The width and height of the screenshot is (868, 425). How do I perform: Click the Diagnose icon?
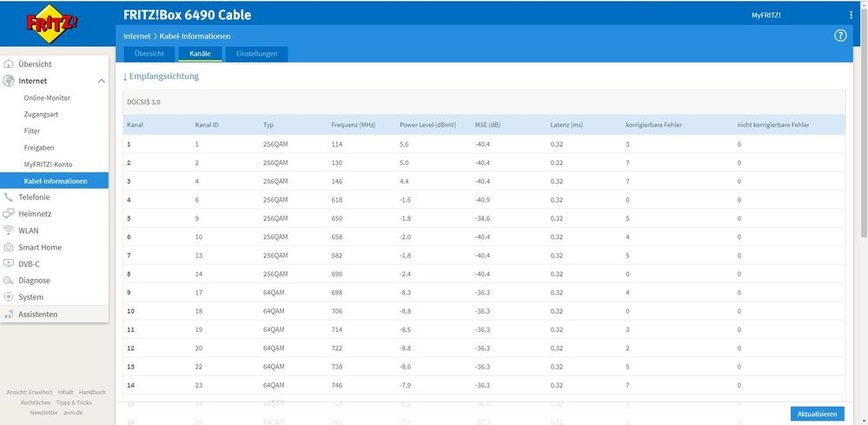tap(9, 281)
